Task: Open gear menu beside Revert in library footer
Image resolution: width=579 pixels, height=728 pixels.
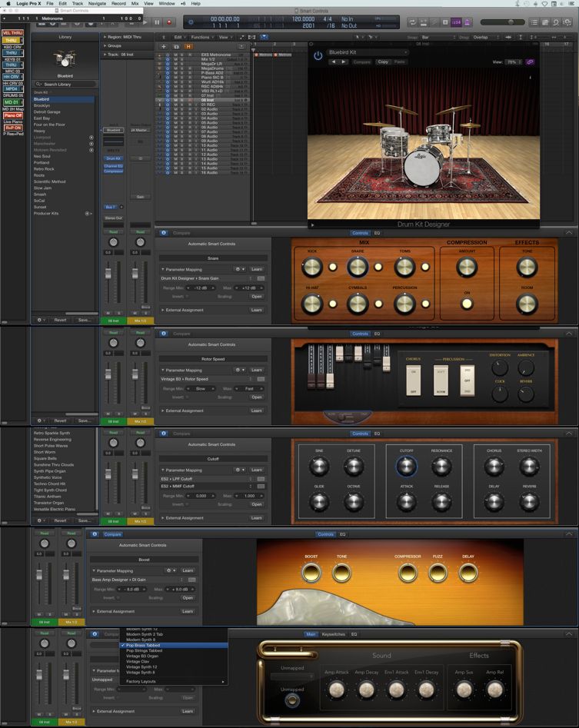Action: click(x=41, y=320)
